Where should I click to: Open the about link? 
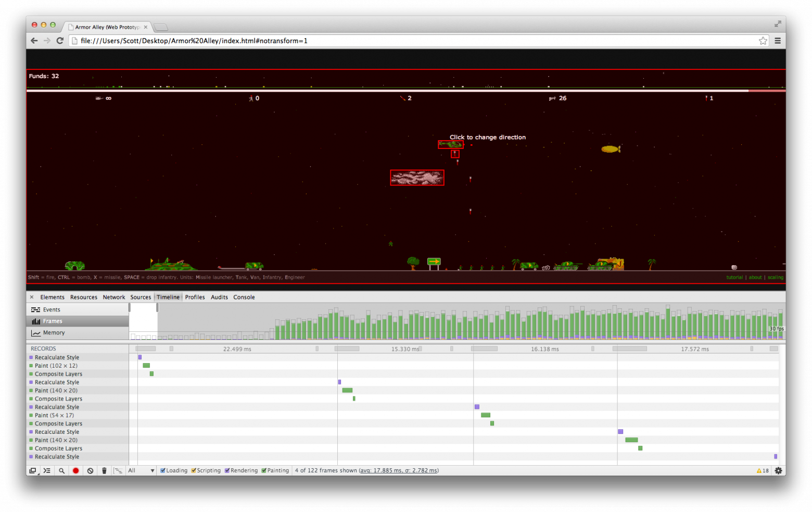755,278
